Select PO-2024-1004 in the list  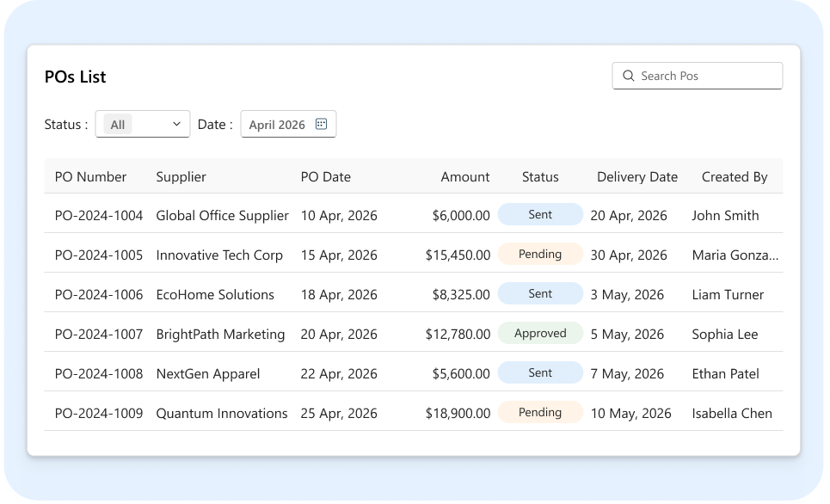[99, 216]
